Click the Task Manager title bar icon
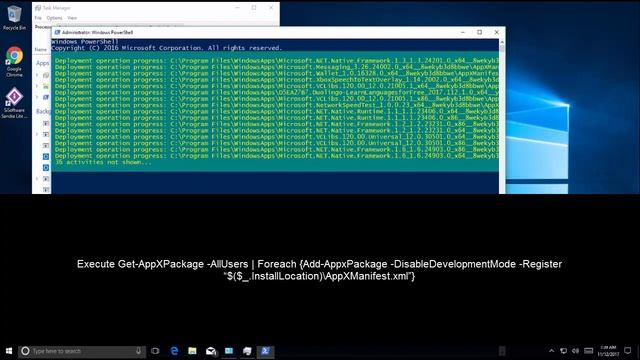Image resolution: width=640 pixels, height=360 pixels. tap(38, 8)
